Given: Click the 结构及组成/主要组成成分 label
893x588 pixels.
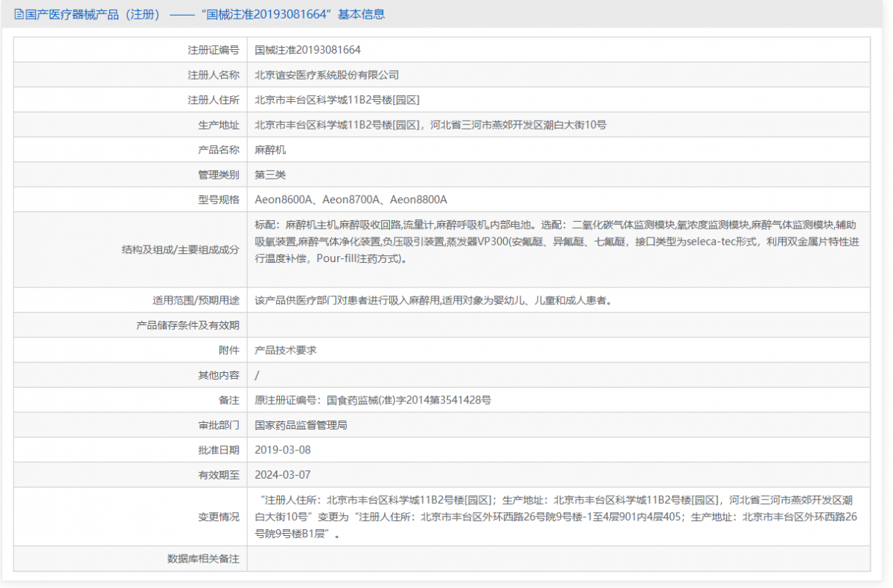Looking at the screenshot, I should pos(181,250).
